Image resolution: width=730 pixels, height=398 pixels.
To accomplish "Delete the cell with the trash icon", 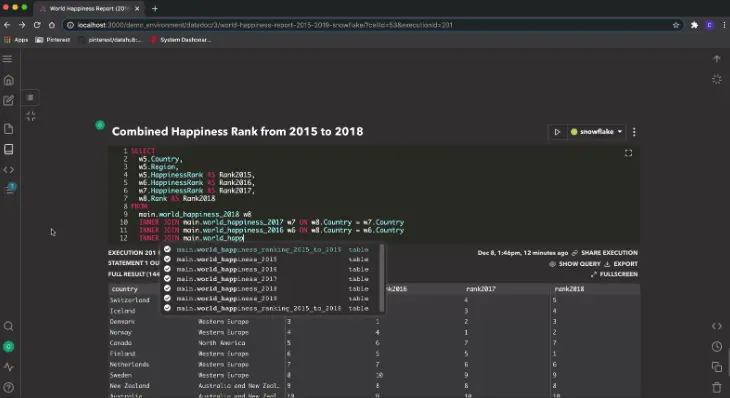I will [717, 387].
